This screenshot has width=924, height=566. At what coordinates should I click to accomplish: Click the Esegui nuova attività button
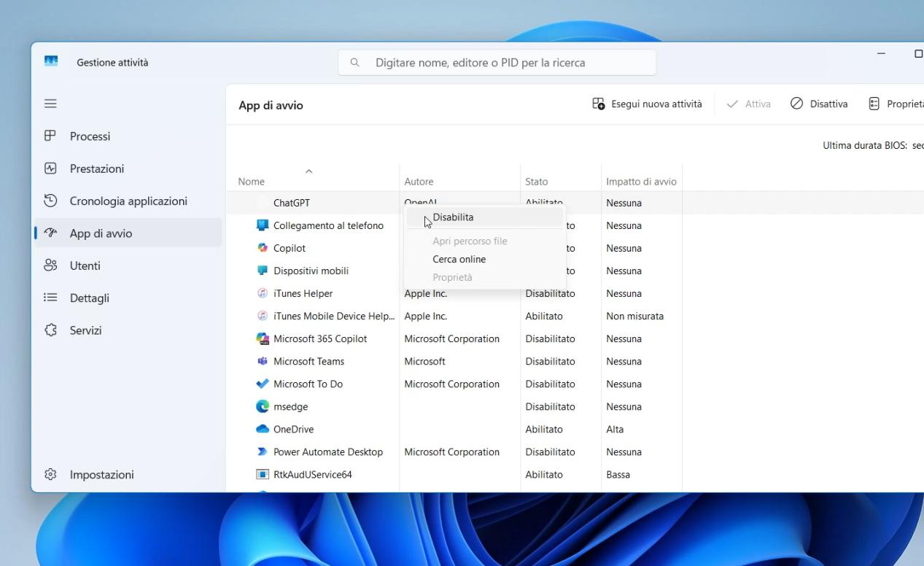[x=647, y=104]
